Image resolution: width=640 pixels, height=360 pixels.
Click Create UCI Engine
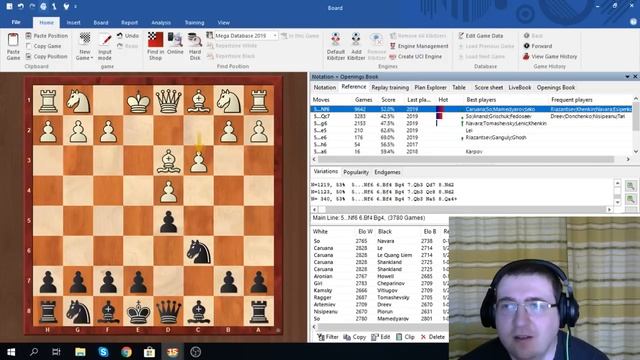click(x=416, y=56)
